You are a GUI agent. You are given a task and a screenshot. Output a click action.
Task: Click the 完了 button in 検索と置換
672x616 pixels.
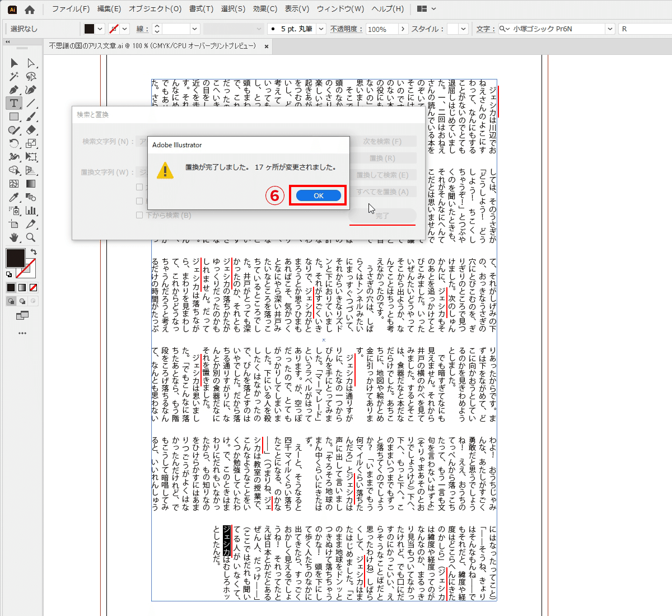(x=382, y=216)
